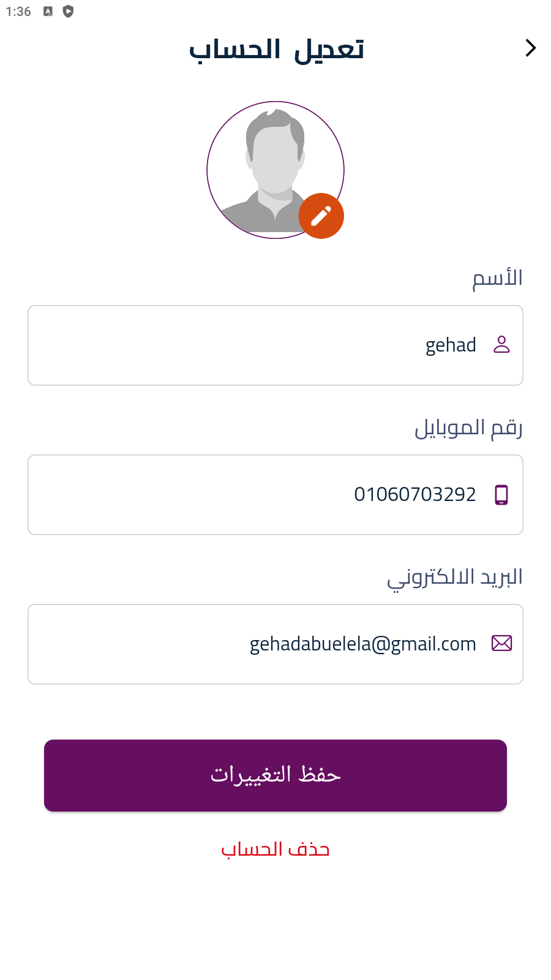The width and height of the screenshot is (551, 980).
Task: Tap the play shield status bar icon
Action: 68,11
